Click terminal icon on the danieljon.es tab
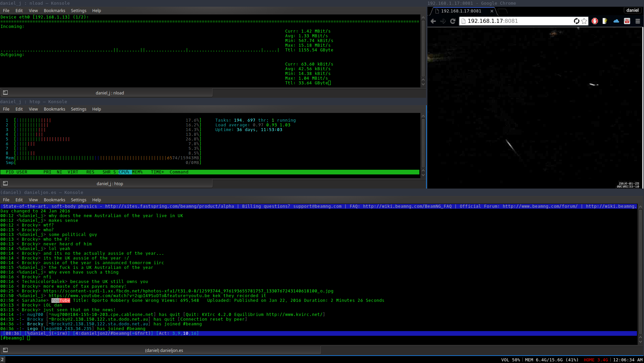Viewport: 644px width, 363px height. click(5, 350)
